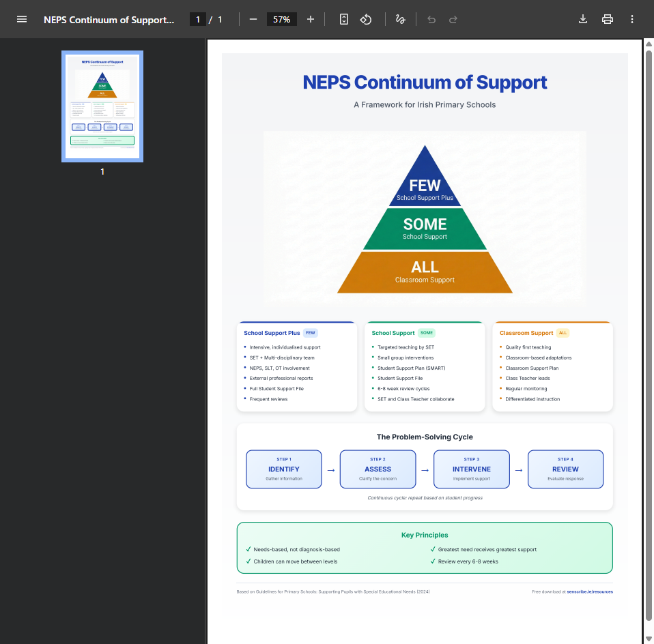Viewport: 654px width, 644px height.
Task: Click the page number input field
Action: tap(198, 19)
